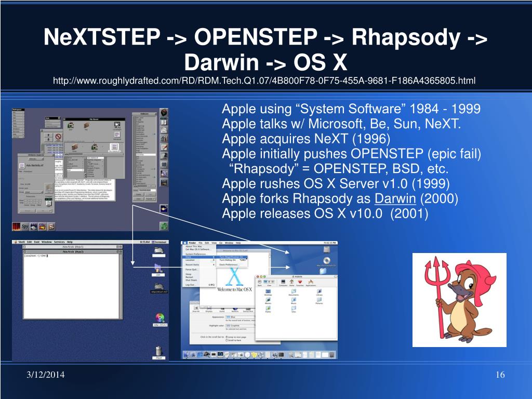Click the planet icon below NeXTSTEP dock
Image resolution: width=532 pixels, height=399 pixels.
pyautogui.click(x=164, y=208)
